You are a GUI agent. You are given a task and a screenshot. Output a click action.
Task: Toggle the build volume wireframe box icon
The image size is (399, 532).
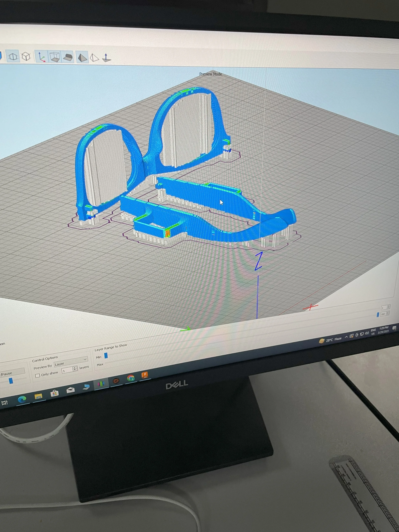[55, 57]
